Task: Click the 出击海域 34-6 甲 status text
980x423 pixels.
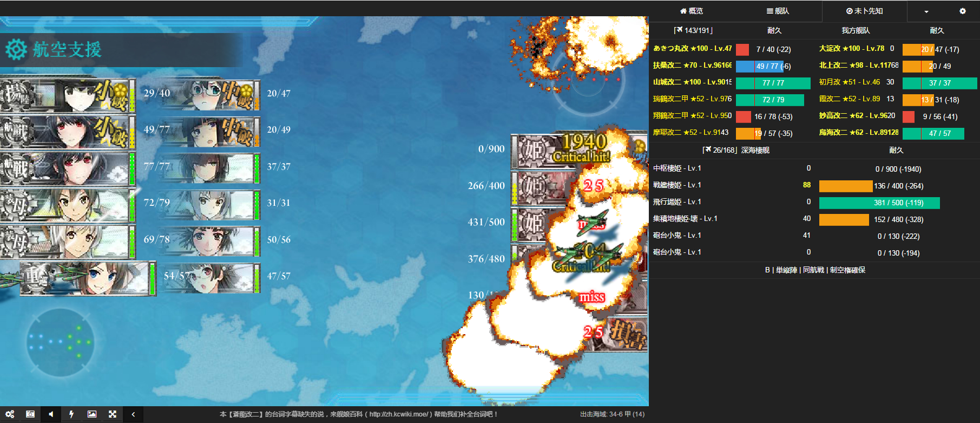Action: (612, 414)
